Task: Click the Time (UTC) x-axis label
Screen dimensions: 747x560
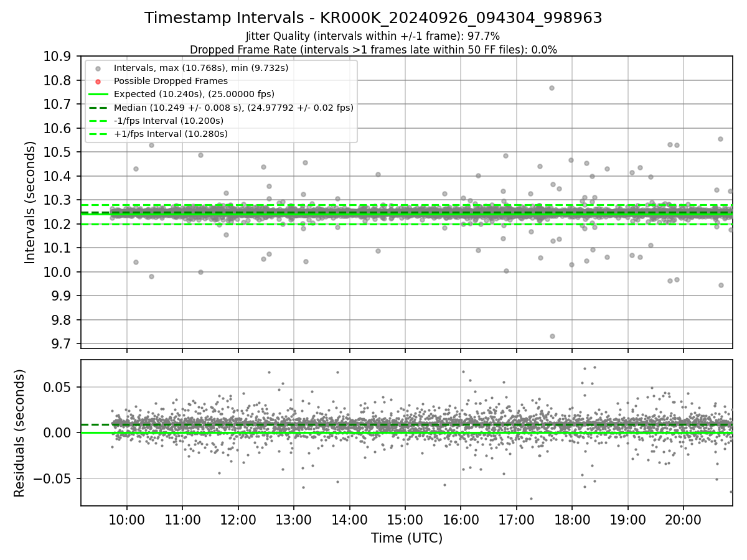Action: click(x=406, y=538)
